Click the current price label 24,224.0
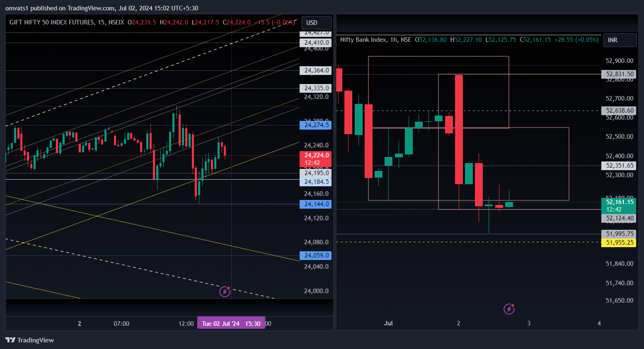Viewport: 644px width, 349px height. [316, 159]
